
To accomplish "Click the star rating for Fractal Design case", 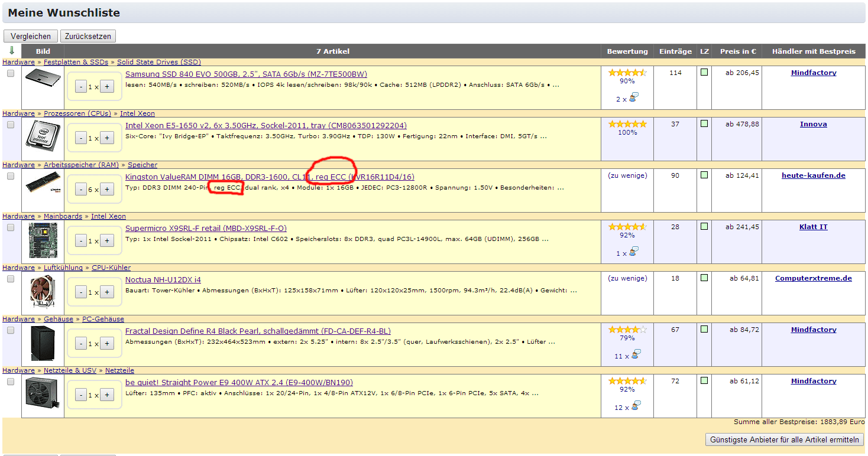I will coord(627,330).
